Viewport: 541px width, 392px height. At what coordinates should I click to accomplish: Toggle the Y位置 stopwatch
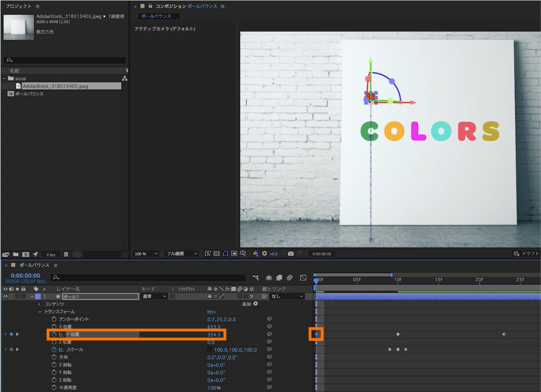(x=54, y=334)
